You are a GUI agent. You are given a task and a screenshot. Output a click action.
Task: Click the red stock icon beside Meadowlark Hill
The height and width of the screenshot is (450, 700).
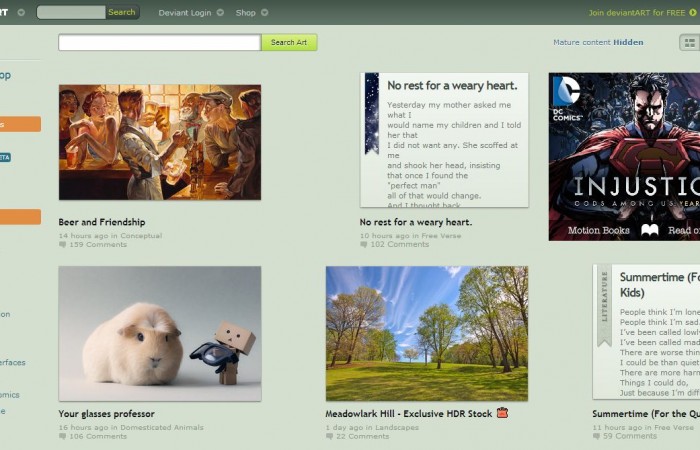[502, 413]
